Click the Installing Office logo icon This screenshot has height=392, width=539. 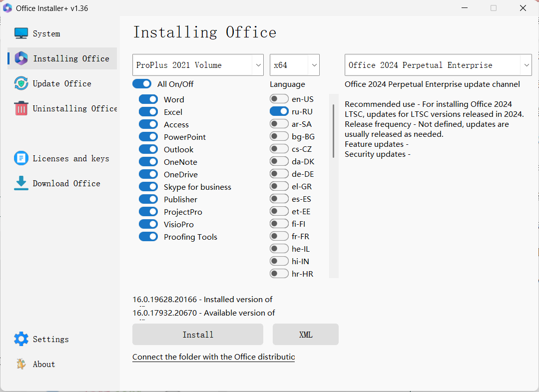click(x=21, y=58)
